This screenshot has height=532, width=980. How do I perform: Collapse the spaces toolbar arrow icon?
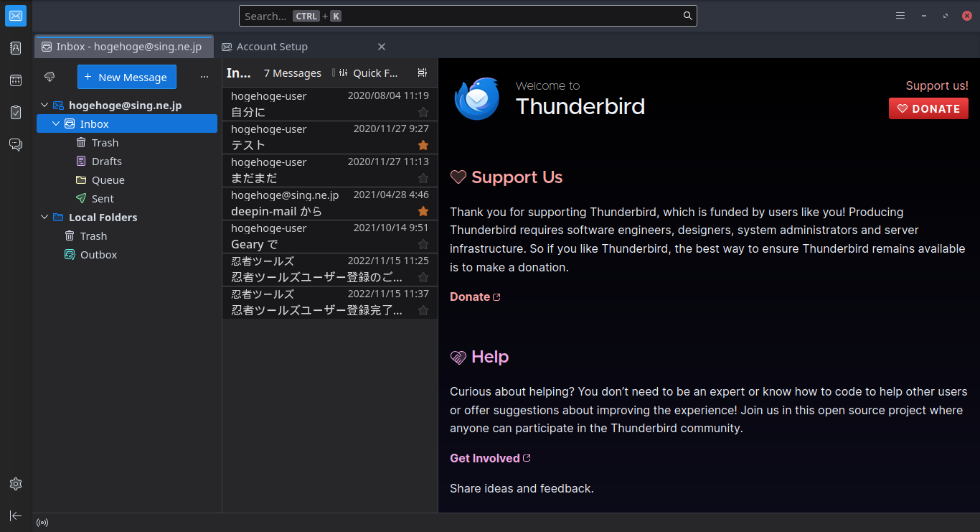pyautogui.click(x=16, y=515)
